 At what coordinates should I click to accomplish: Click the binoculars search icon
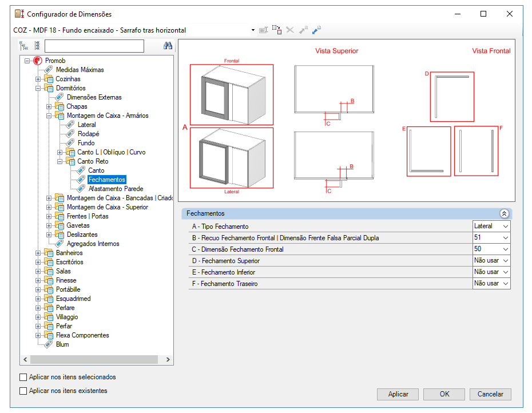tap(168, 46)
